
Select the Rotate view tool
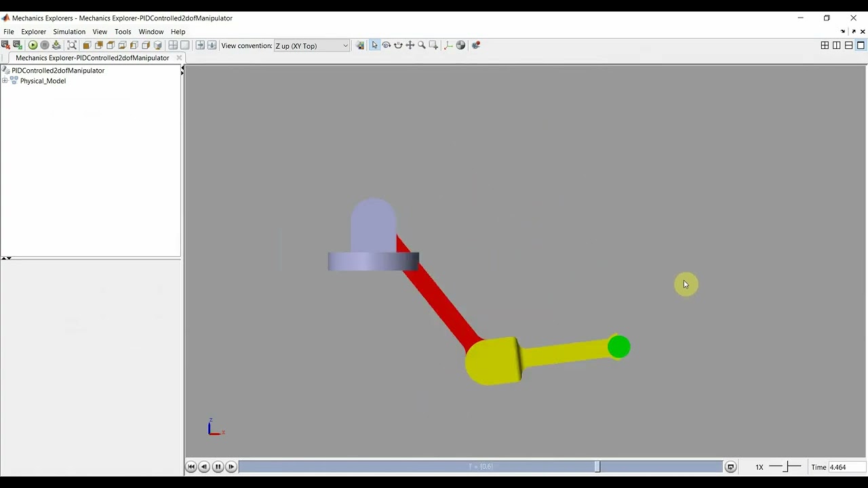[x=387, y=45]
